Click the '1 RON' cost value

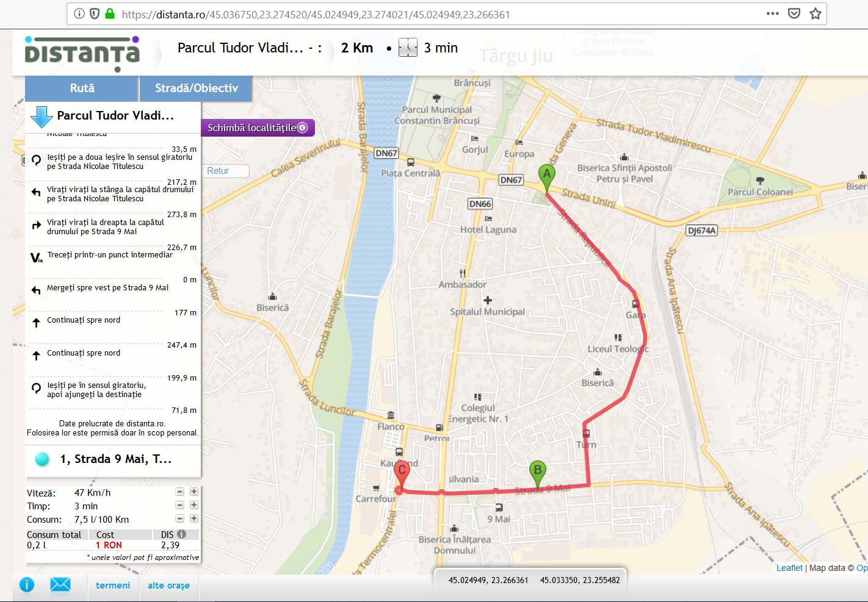coord(109,545)
